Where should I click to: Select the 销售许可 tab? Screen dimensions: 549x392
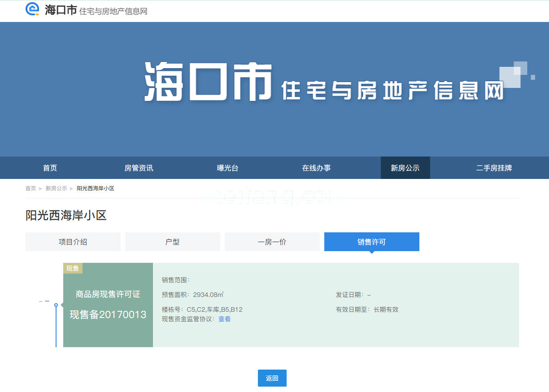point(371,242)
